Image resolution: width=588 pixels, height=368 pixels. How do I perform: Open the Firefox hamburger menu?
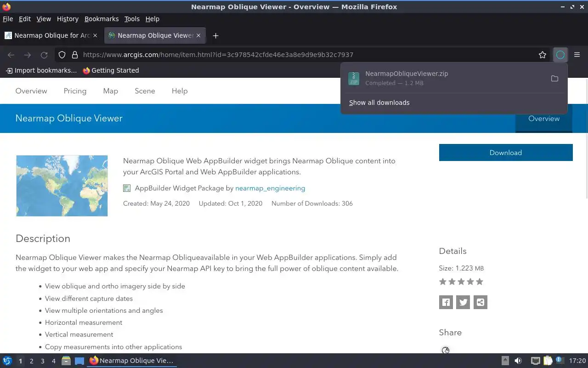(577, 55)
